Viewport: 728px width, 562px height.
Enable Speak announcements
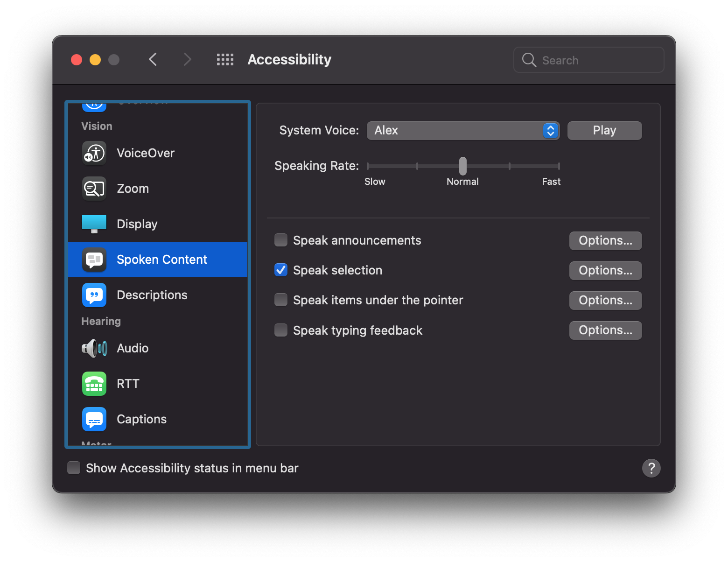[x=280, y=239]
